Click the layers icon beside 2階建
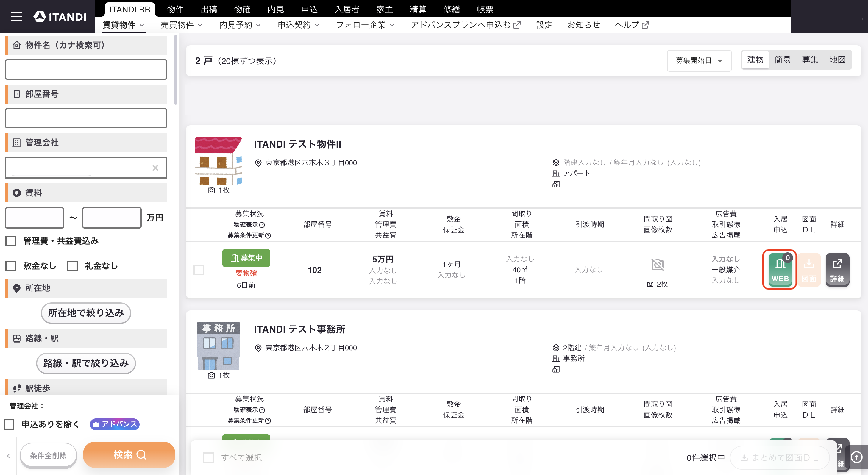This screenshot has width=868, height=475. click(556, 348)
